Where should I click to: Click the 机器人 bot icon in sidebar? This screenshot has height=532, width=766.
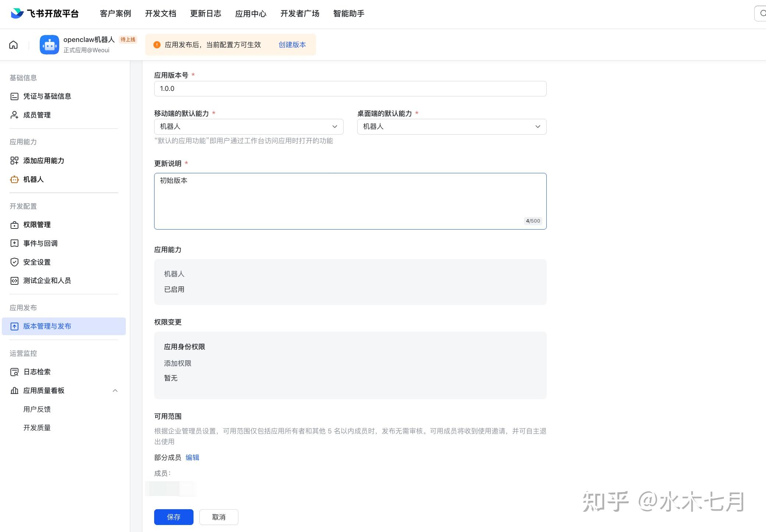click(14, 180)
